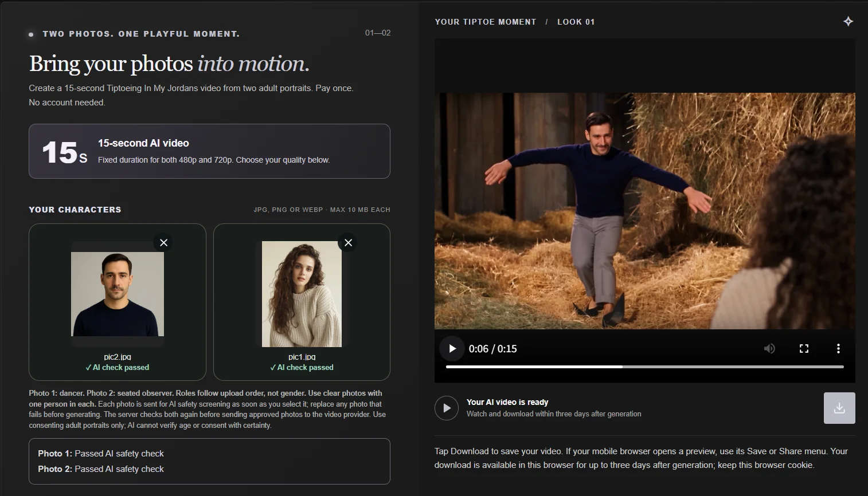Click Photo 2: Passed AI safety check
The image size is (868, 496).
click(x=101, y=469)
